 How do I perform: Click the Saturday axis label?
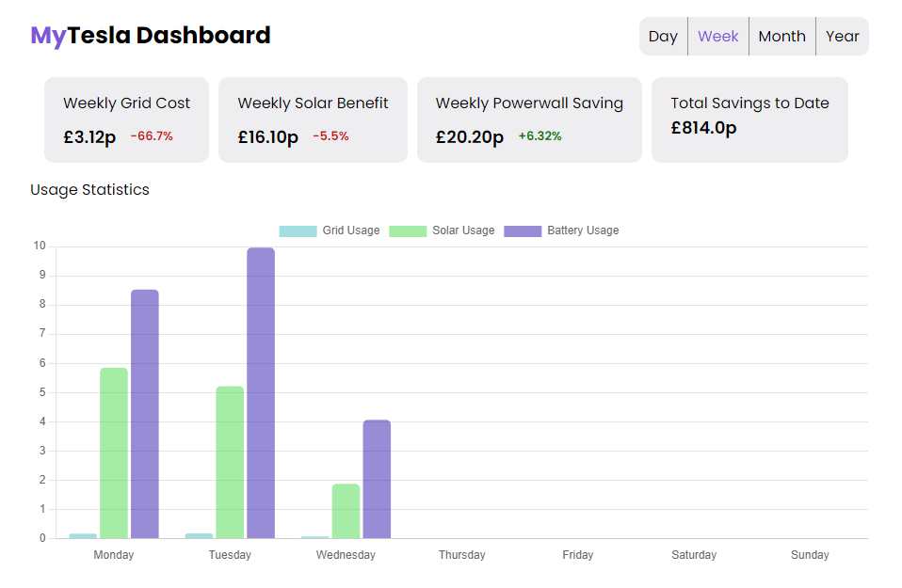click(x=694, y=555)
